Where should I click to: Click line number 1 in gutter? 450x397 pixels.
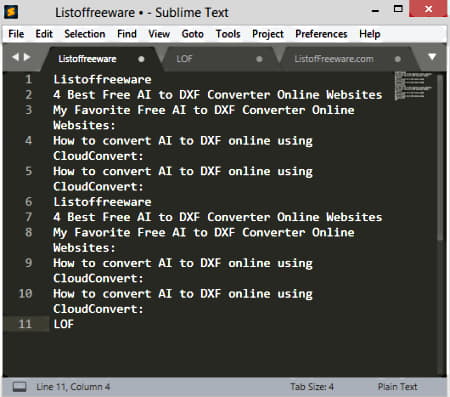click(x=29, y=79)
